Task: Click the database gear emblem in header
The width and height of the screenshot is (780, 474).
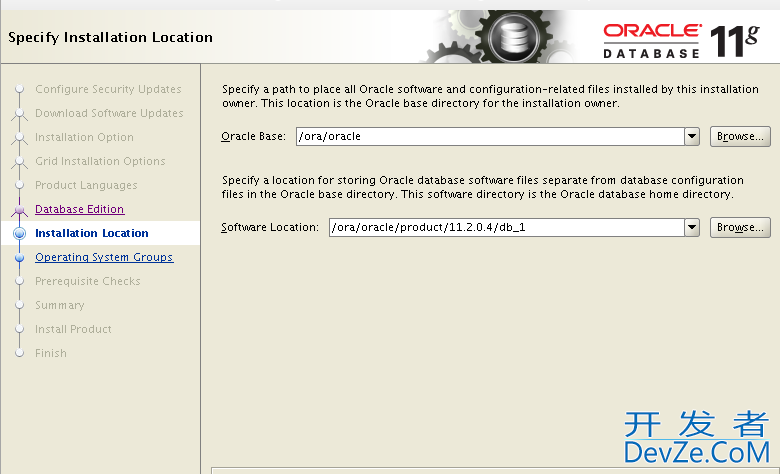Action: (x=513, y=37)
